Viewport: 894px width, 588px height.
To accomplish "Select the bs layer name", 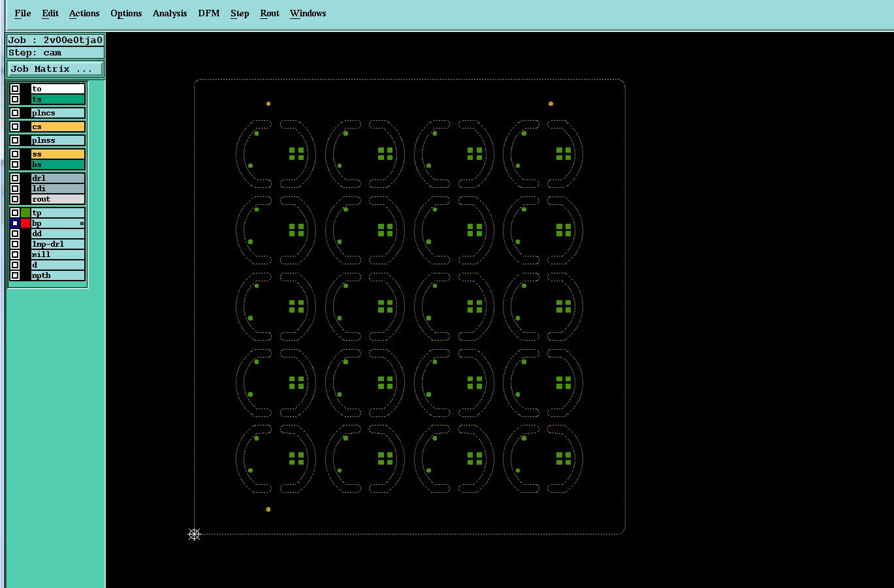I will coord(58,164).
